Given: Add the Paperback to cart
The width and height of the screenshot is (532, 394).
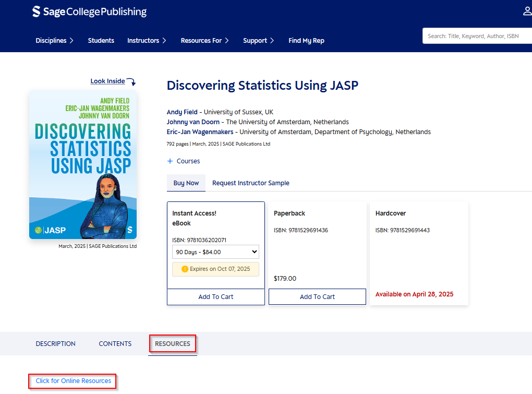Looking at the screenshot, I should [x=317, y=297].
